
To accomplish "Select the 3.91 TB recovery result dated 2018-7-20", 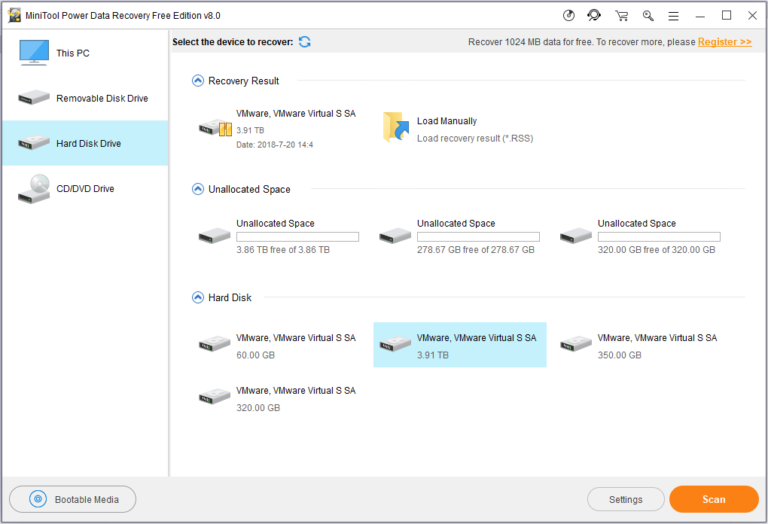I will click(x=279, y=129).
